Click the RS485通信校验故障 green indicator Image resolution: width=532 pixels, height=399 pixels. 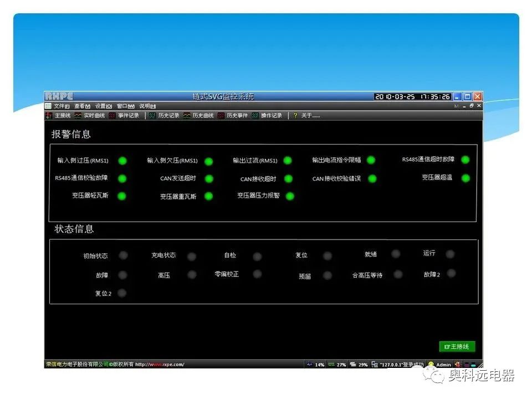(x=122, y=178)
